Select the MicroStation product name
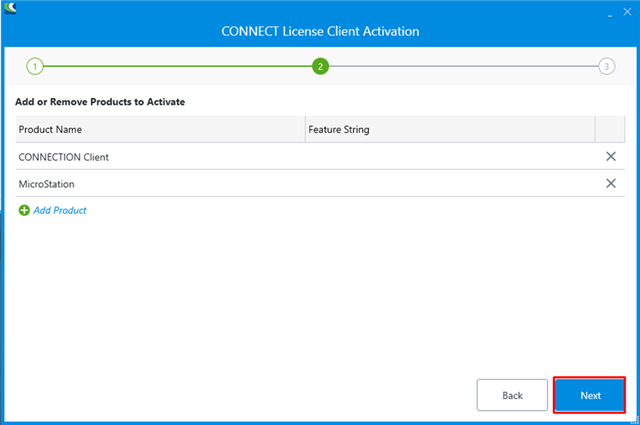The image size is (640, 425). (47, 183)
